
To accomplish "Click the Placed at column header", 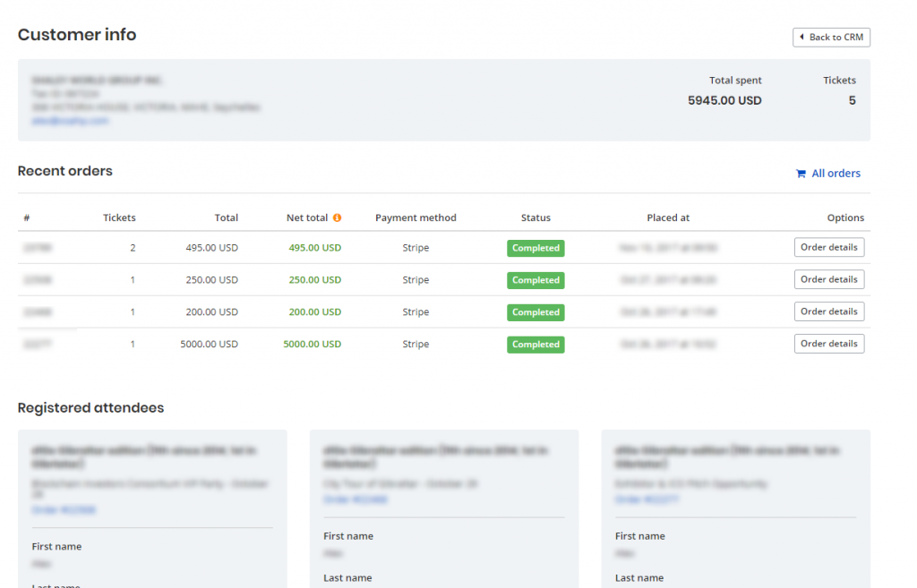I will (x=668, y=217).
